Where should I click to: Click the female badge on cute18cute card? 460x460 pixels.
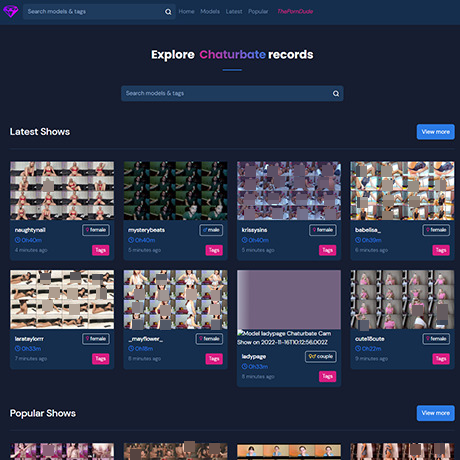[x=436, y=339]
